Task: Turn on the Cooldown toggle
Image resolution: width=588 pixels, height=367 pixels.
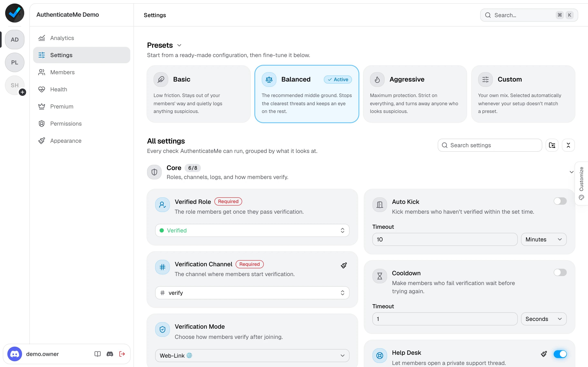Action: (560, 272)
